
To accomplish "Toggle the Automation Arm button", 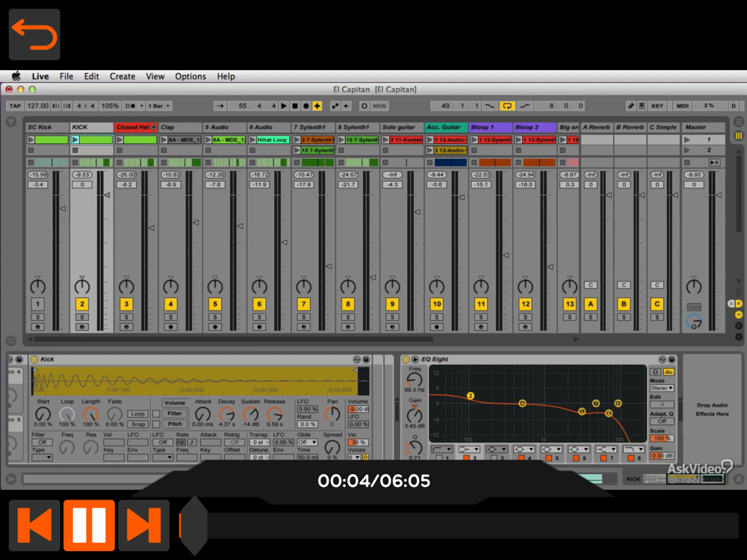I will (x=335, y=106).
